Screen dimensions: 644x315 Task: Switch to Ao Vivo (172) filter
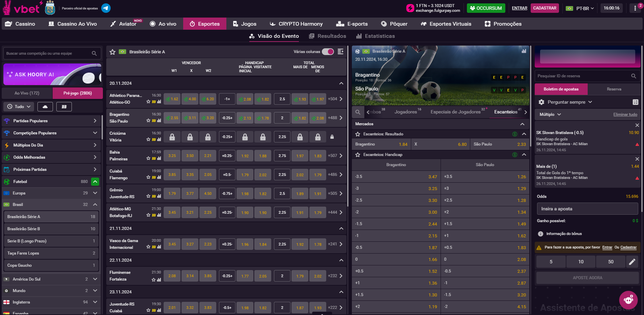click(27, 93)
